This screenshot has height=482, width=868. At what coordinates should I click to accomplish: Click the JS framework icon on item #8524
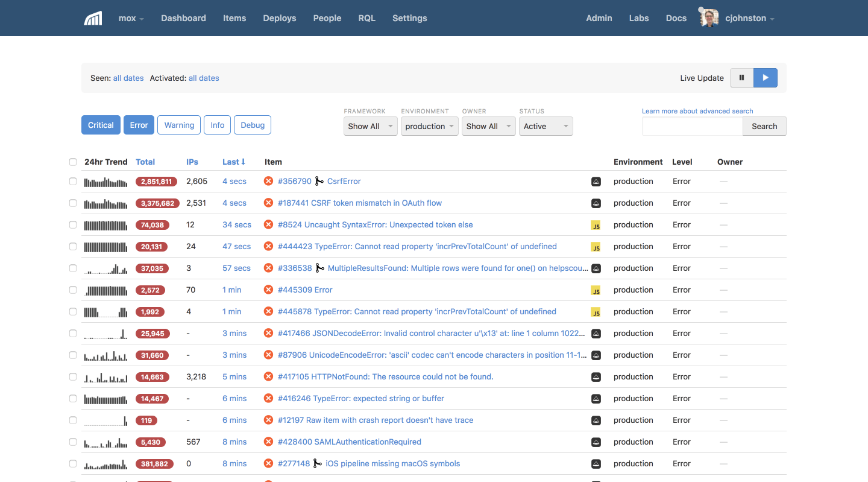click(596, 225)
